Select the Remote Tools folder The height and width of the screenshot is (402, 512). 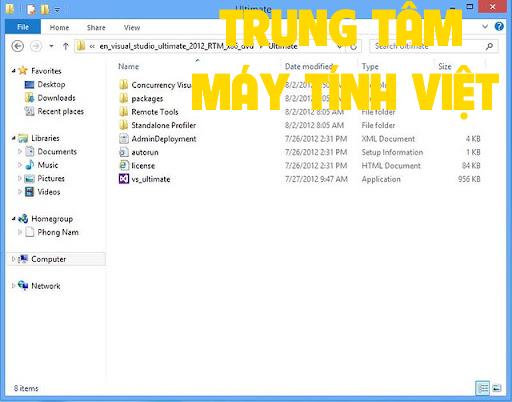(x=155, y=112)
